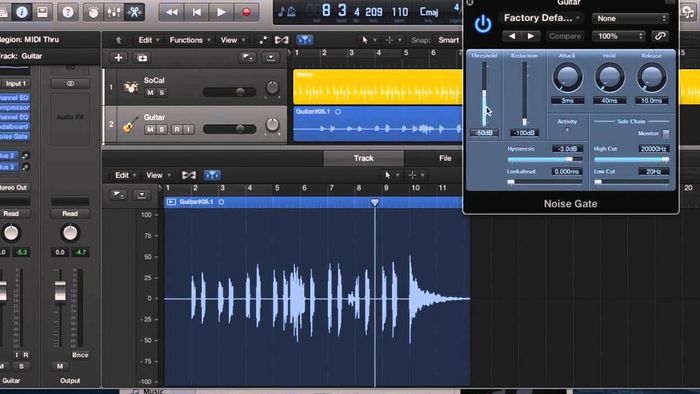Solo the SoCal track

coord(162,92)
